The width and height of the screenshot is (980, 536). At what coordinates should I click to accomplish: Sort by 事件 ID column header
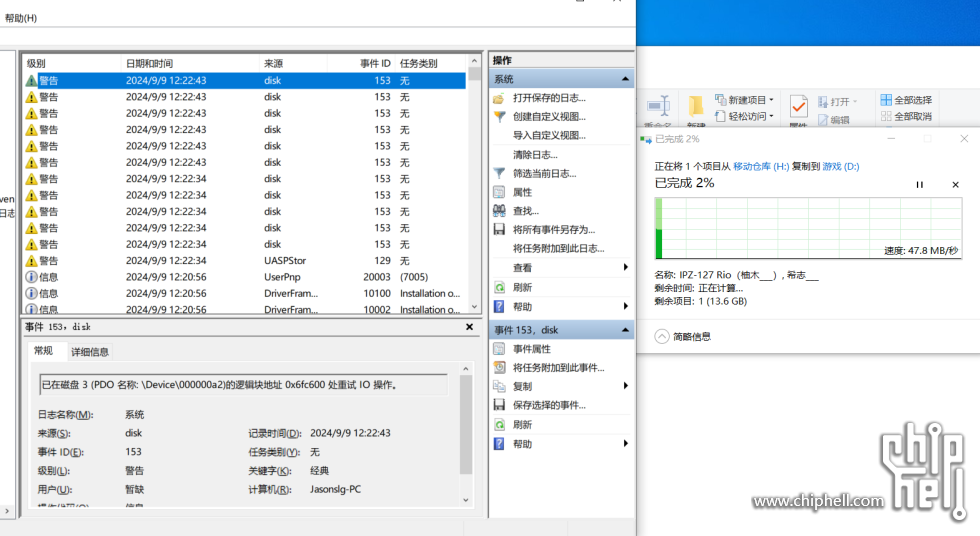click(361, 64)
